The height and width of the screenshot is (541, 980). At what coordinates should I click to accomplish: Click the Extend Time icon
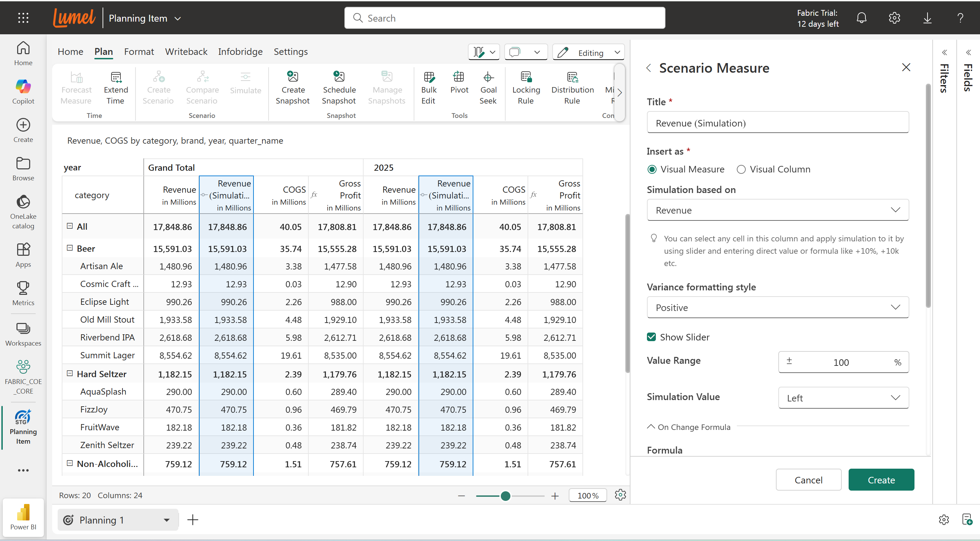tap(116, 77)
